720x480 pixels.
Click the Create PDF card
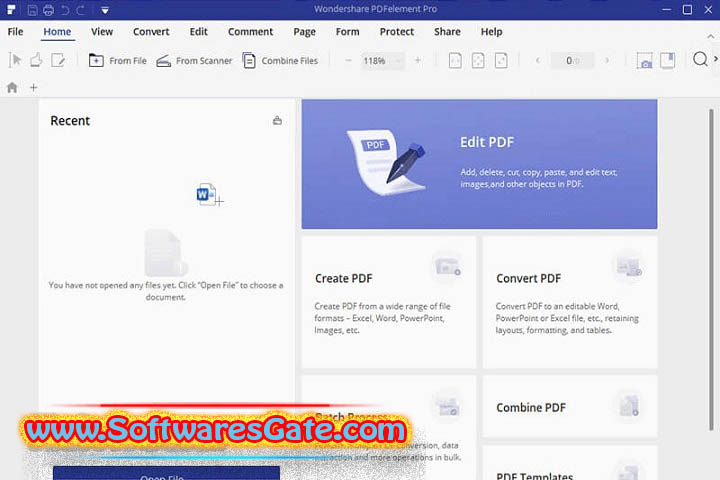(x=389, y=302)
